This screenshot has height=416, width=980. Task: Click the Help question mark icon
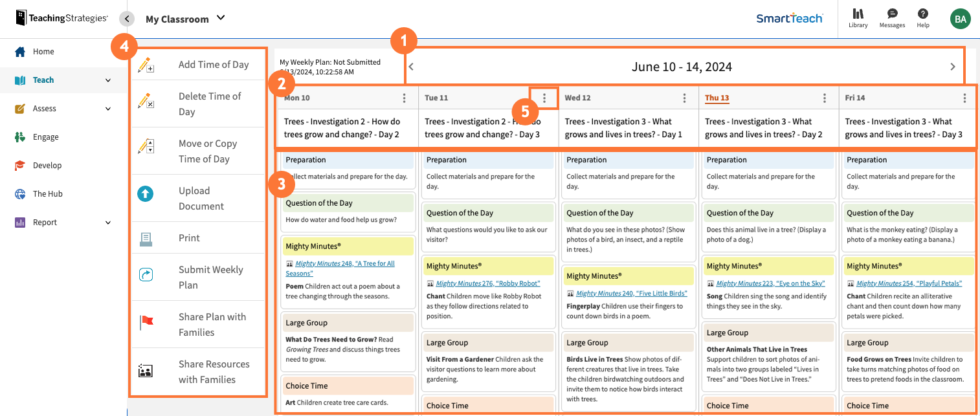923,14
